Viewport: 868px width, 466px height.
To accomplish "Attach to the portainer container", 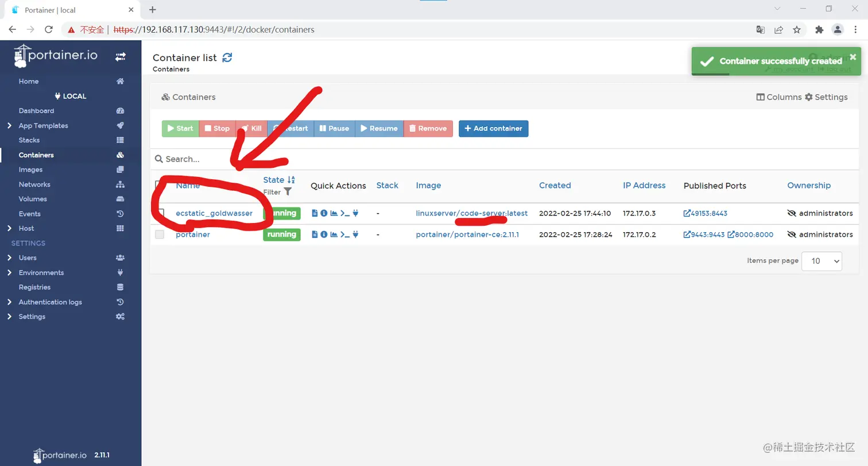I will point(355,234).
